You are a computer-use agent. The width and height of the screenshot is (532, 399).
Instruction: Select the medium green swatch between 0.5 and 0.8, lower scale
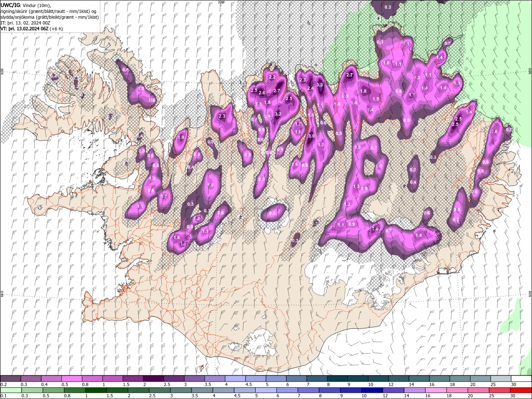point(53,390)
